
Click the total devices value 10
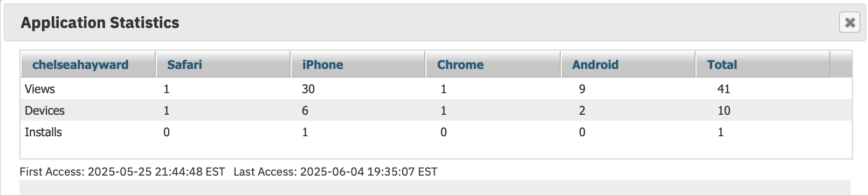click(724, 110)
